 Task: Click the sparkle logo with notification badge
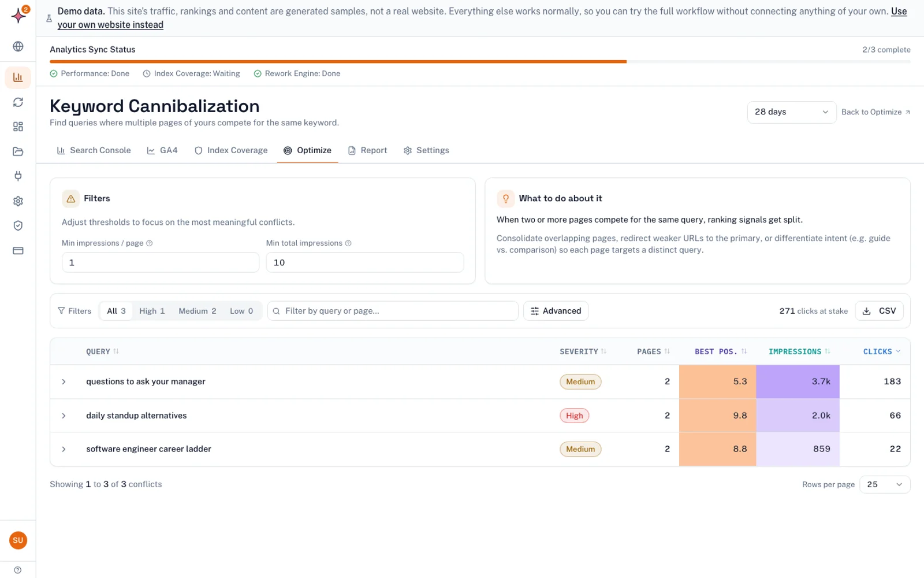19,15
